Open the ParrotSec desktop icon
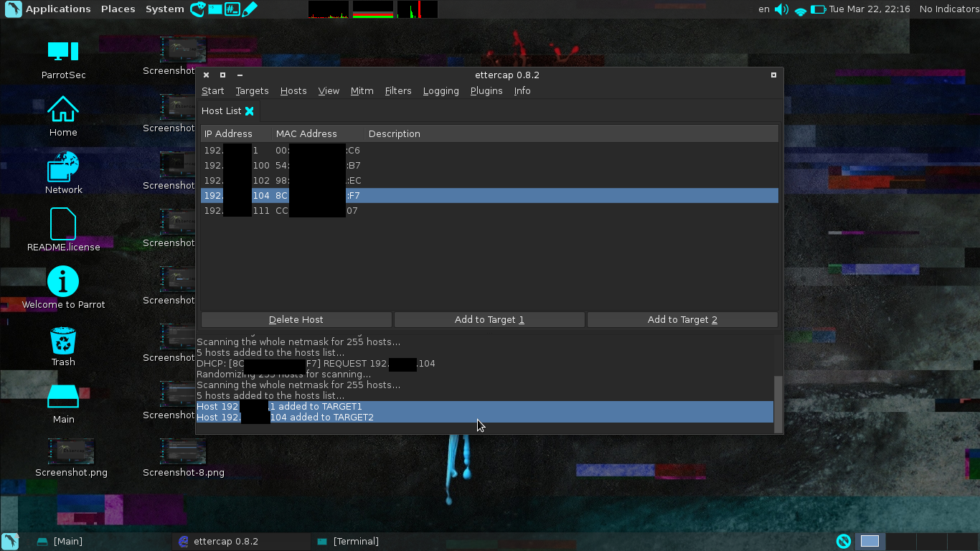 [x=63, y=59]
